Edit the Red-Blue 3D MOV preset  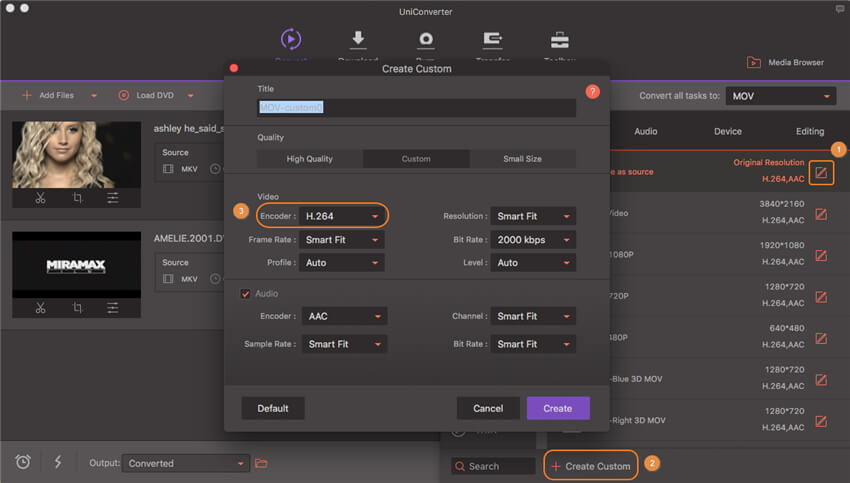(821, 379)
